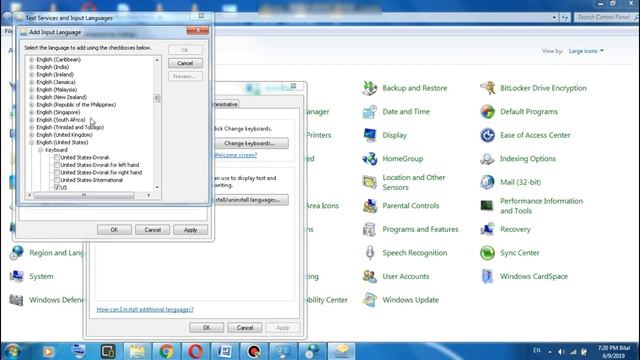Click the Windows Start orb
The height and width of the screenshot is (360, 640).
click(13, 351)
